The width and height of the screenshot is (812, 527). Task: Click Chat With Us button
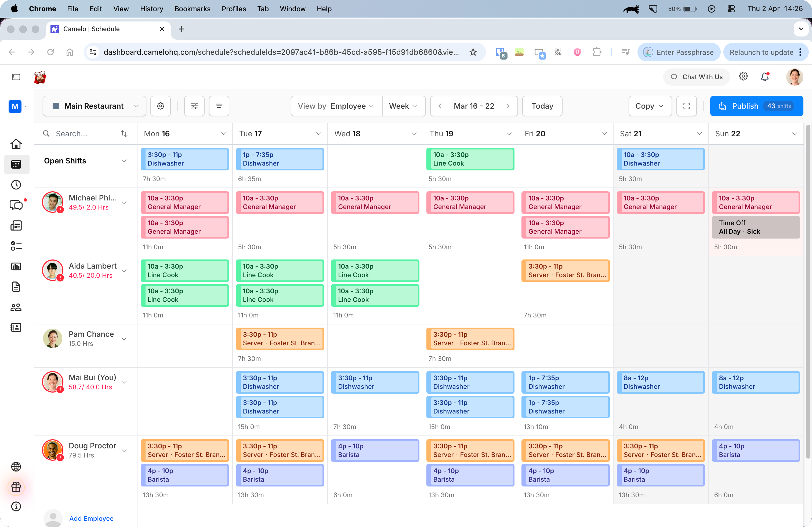[696, 77]
